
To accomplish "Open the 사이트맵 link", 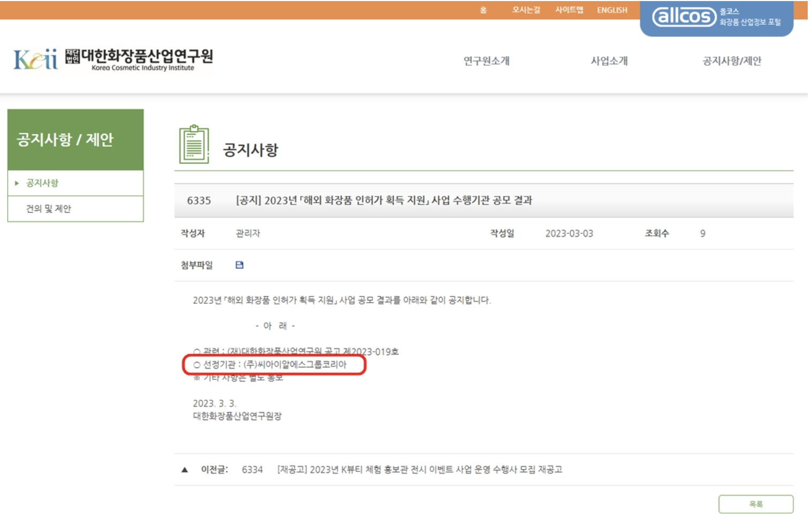I will coord(569,10).
